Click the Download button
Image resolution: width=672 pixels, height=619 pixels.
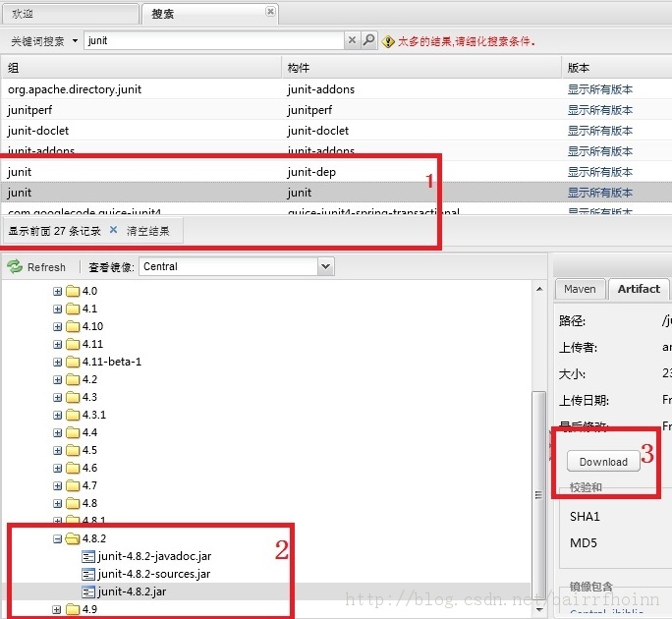pos(603,462)
